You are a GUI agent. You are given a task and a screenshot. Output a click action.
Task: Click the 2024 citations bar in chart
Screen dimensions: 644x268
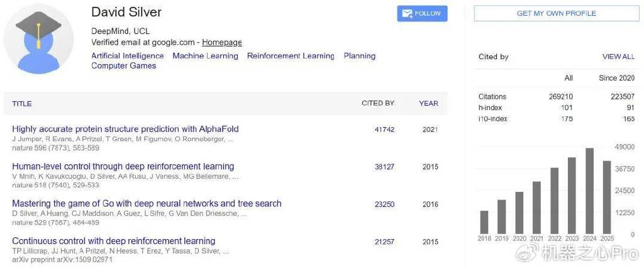tap(589, 191)
